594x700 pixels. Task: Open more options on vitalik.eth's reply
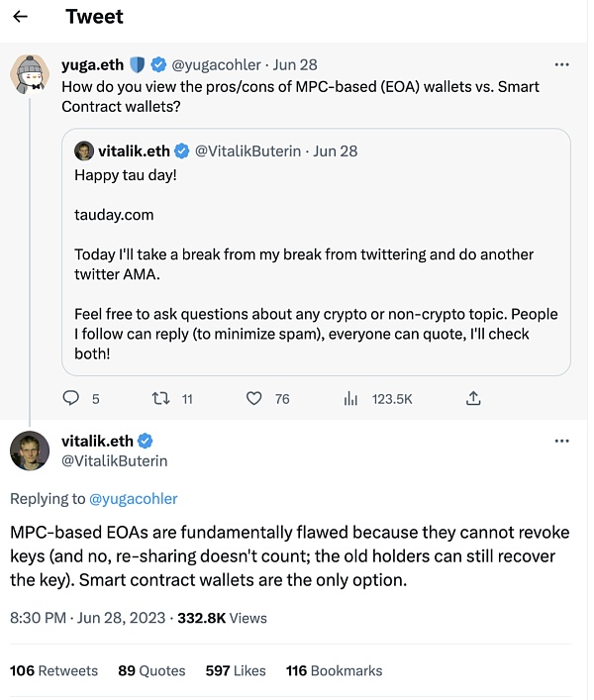point(561,441)
